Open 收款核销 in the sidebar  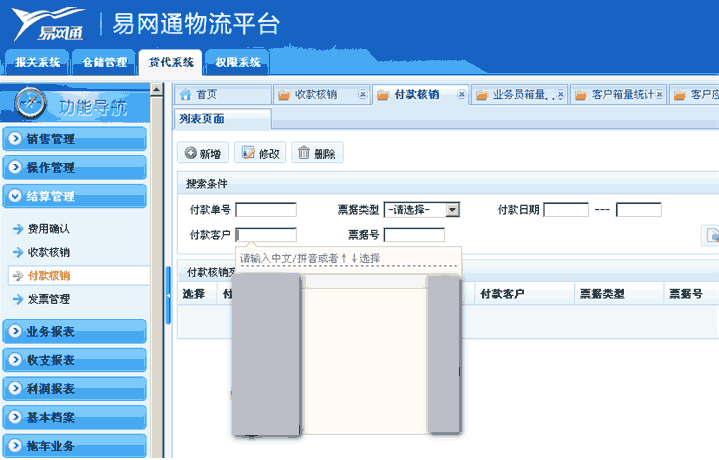[49, 252]
